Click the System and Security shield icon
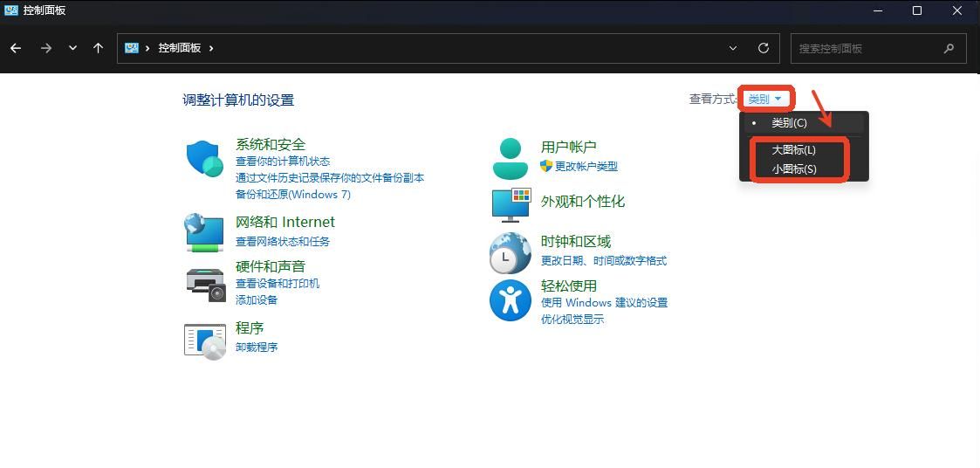Screen dimensions: 980x468 205,159
